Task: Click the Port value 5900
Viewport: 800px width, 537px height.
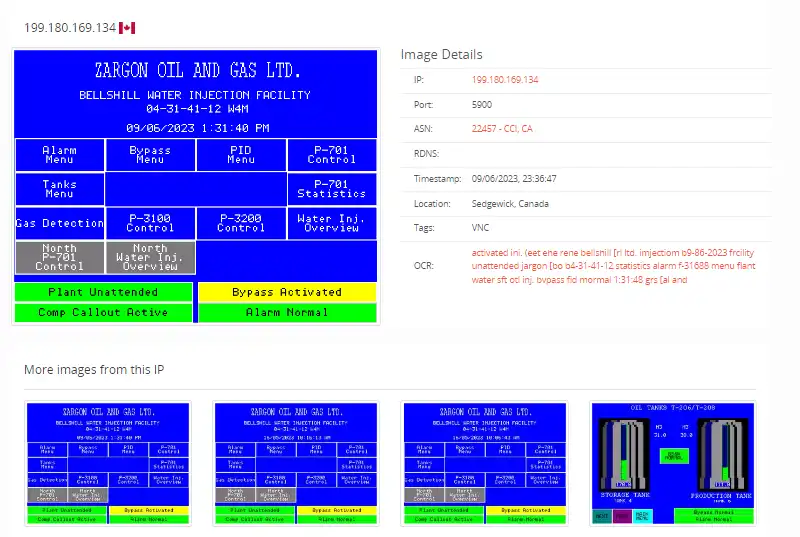Action: (x=482, y=105)
